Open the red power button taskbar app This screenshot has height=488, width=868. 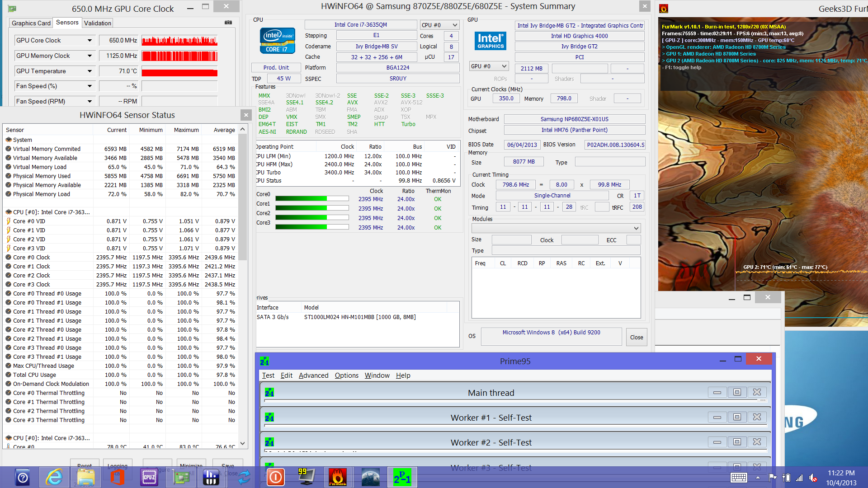[275, 477]
